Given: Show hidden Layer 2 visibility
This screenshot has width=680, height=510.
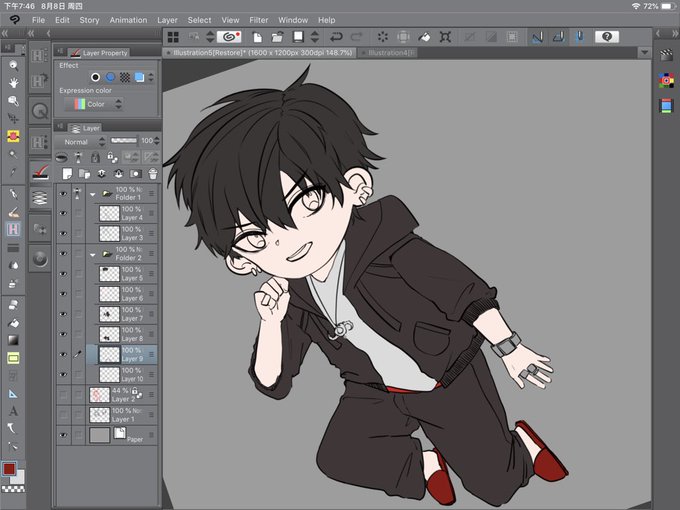Looking at the screenshot, I should tap(63, 395).
